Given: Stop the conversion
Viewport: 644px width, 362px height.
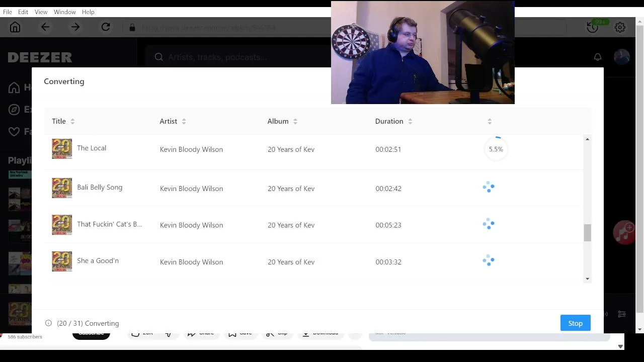Looking at the screenshot, I should [576, 323].
